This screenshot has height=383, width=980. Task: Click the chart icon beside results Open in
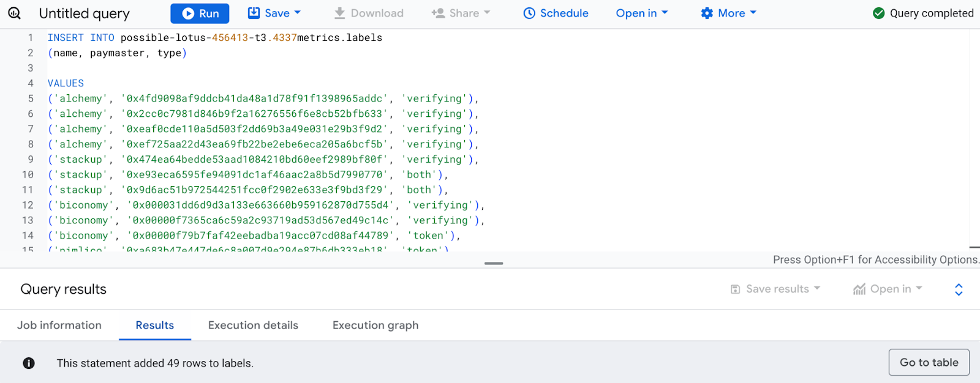point(859,289)
